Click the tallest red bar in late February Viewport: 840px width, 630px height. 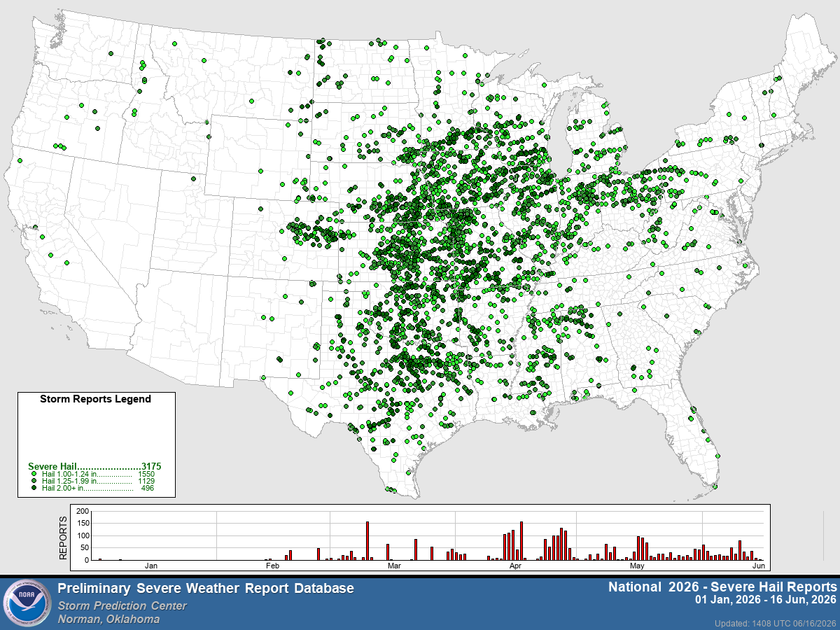click(x=367, y=541)
